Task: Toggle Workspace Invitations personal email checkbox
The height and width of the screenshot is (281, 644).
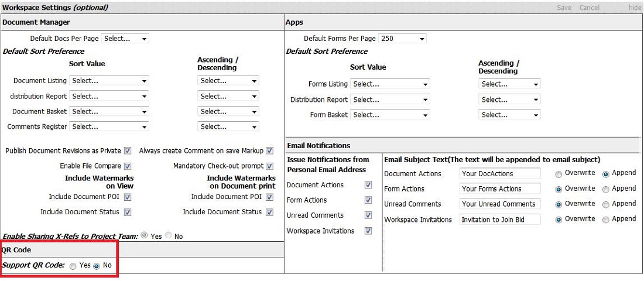Action: 368,231
